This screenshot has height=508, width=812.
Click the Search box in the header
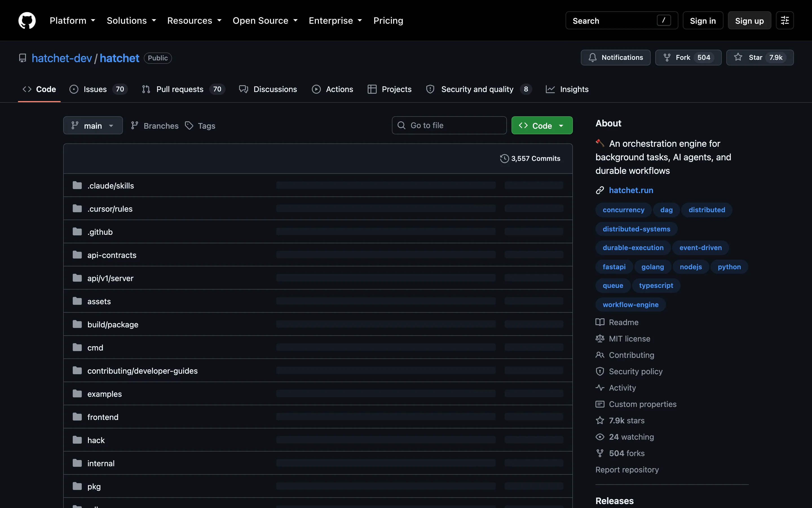pyautogui.click(x=621, y=21)
